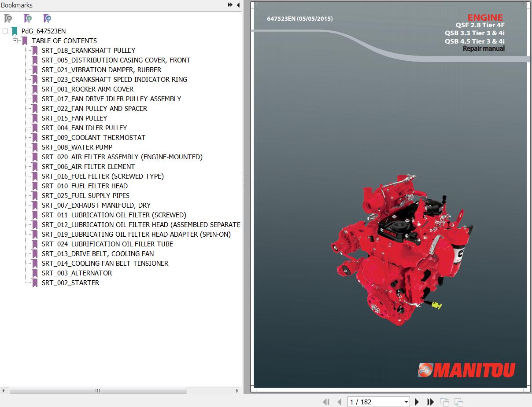Viewport: 532px width, 407px height.
Task: Click the teal PdG_647523EN bookmark icon
Action: 15,31
